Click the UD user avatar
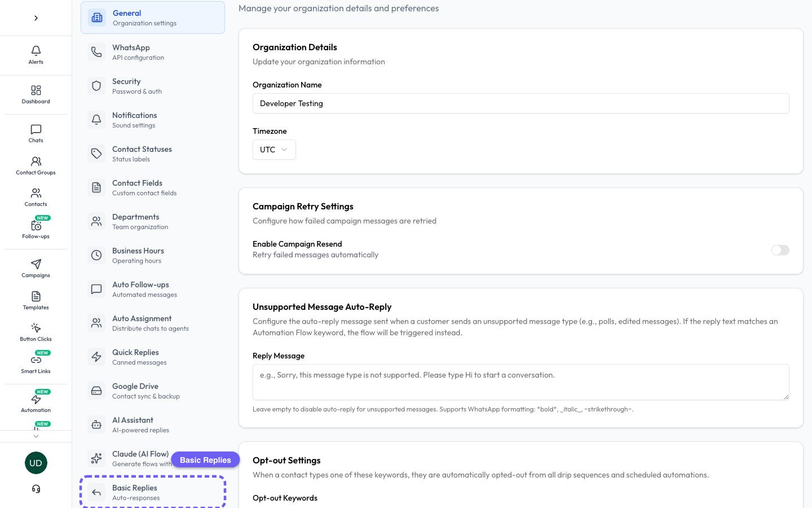This screenshot has width=812, height=508. point(36,463)
